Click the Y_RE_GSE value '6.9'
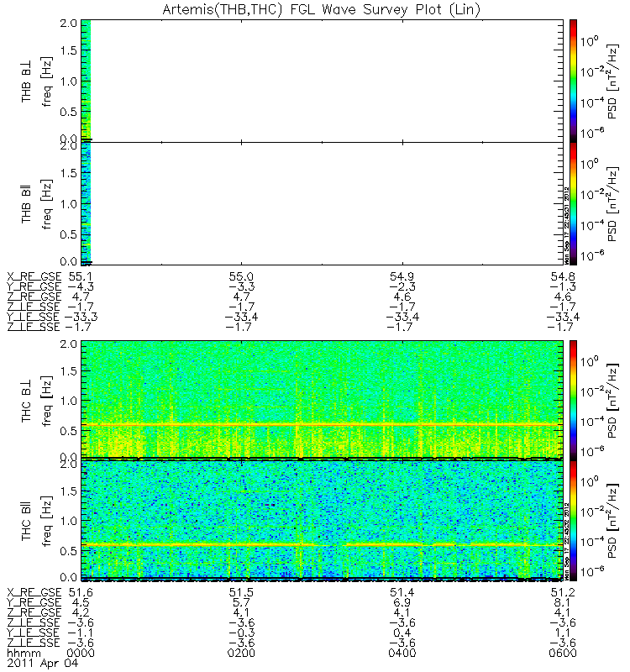 [x=402, y=602]
